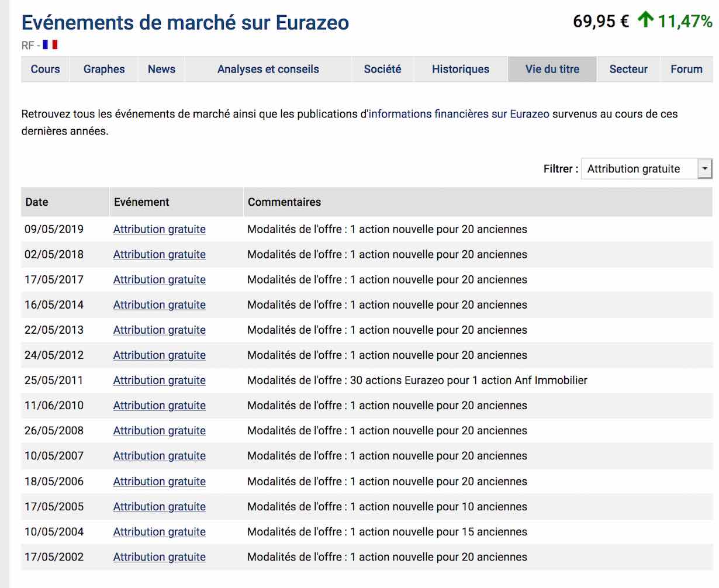
Task: Open Attribution gratuite link for 10/05/2007
Action: pyautogui.click(x=160, y=455)
